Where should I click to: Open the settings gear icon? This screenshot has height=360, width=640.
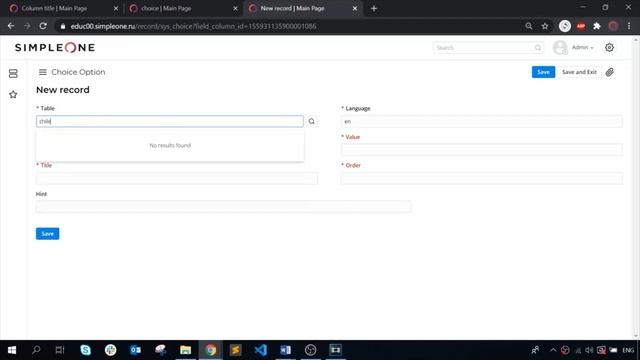pos(609,47)
